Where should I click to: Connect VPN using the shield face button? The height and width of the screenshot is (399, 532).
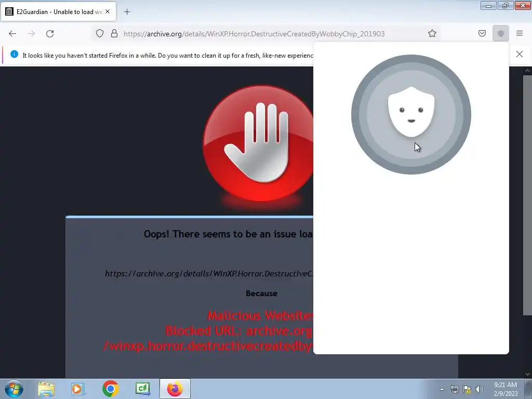[411, 114]
